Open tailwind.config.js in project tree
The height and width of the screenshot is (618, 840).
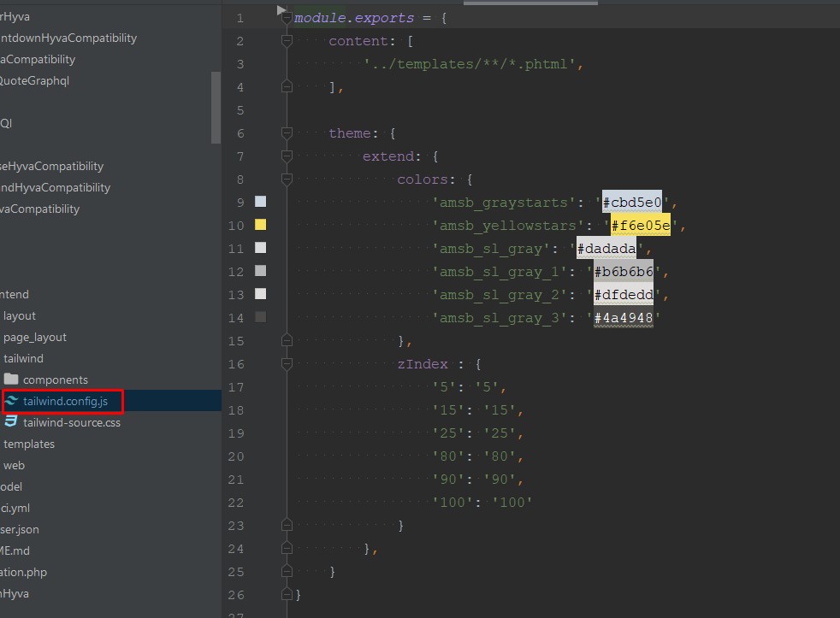point(65,401)
